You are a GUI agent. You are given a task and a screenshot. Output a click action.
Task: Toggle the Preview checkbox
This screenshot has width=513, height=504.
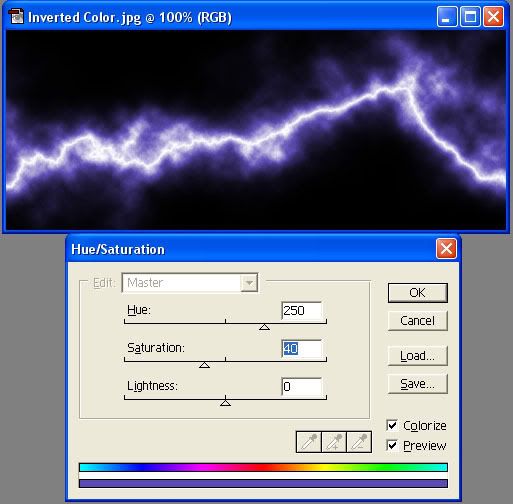point(392,445)
